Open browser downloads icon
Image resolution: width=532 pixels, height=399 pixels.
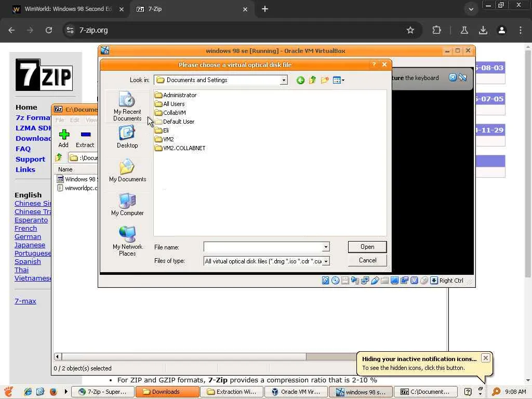point(483,30)
